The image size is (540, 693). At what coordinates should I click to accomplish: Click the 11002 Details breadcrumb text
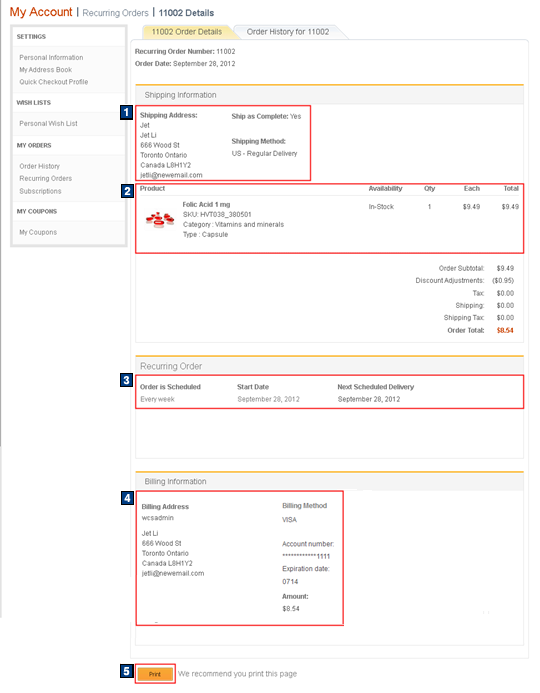(186, 13)
